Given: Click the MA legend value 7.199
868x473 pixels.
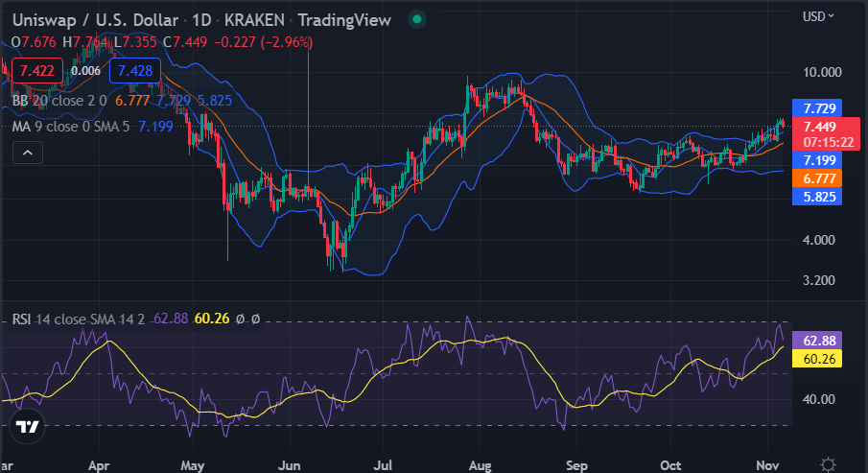Looking at the screenshot, I should (155, 127).
